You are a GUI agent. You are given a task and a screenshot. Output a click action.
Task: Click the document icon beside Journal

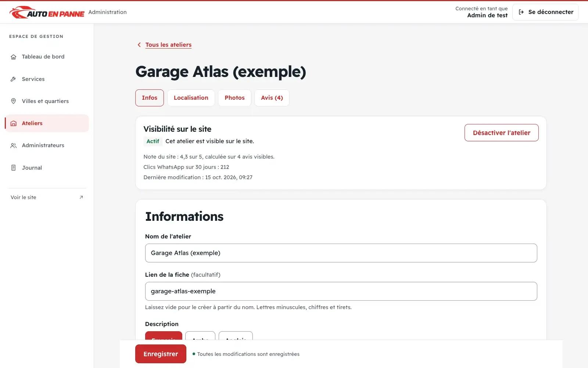[x=14, y=168]
